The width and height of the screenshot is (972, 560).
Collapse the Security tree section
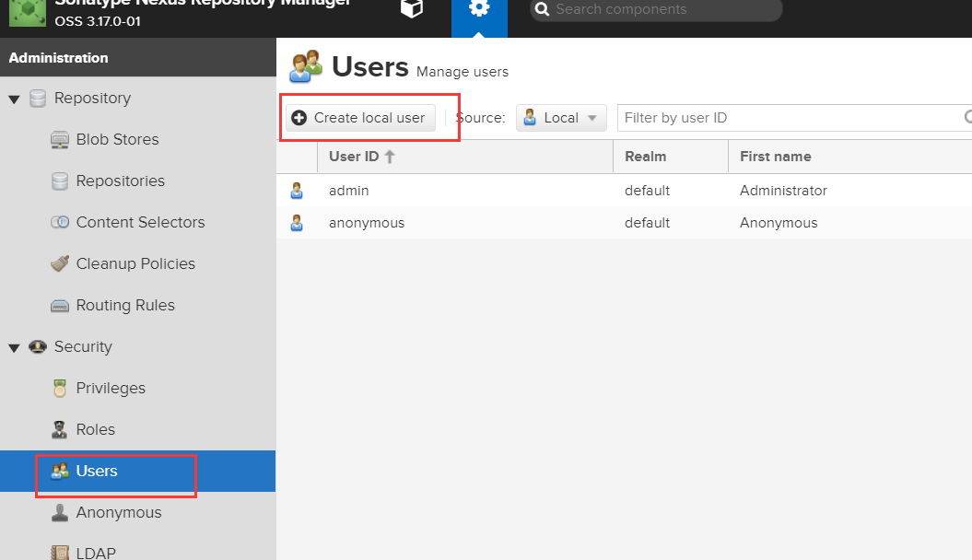[x=14, y=347]
